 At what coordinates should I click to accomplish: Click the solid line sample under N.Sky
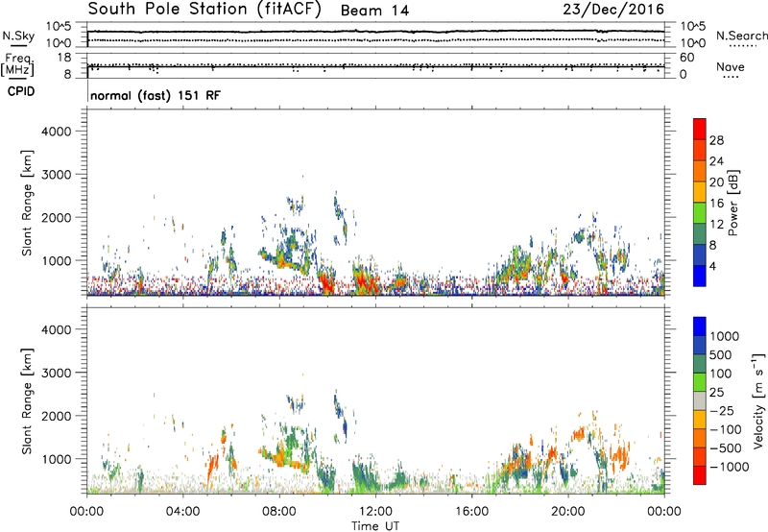[x=18, y=45]
